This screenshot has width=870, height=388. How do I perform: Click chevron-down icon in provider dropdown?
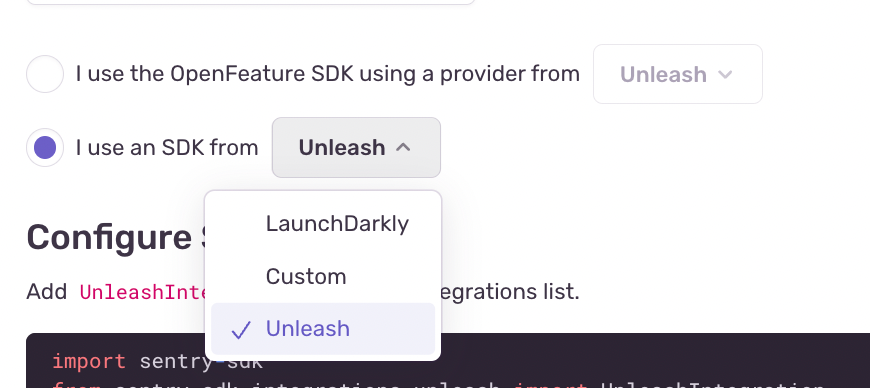[x=725, y=74]
